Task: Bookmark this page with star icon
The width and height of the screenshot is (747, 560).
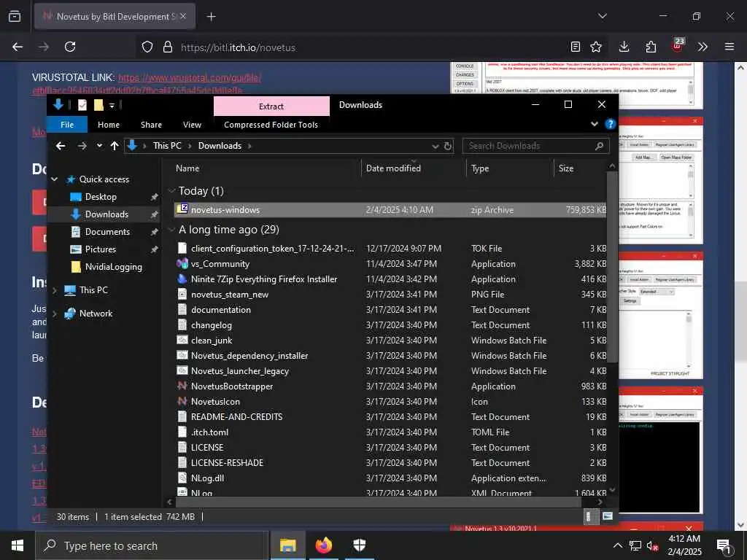Action: click(596, 47)
